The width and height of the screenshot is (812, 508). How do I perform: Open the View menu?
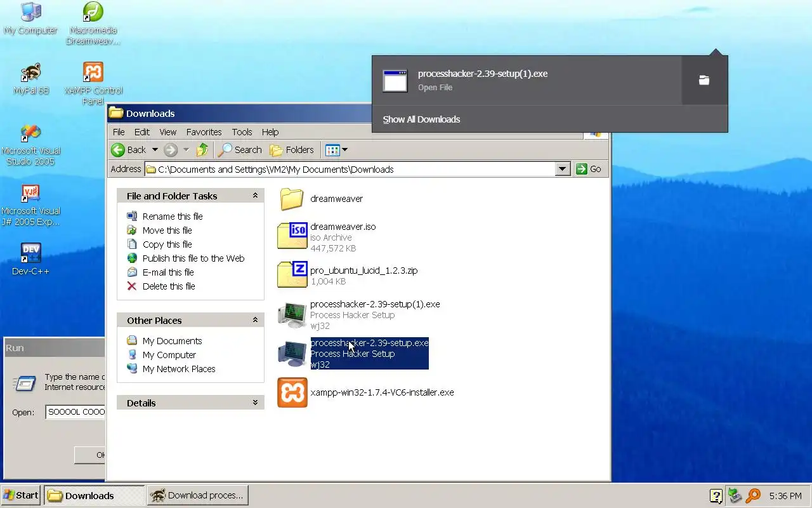pos(168,132)
